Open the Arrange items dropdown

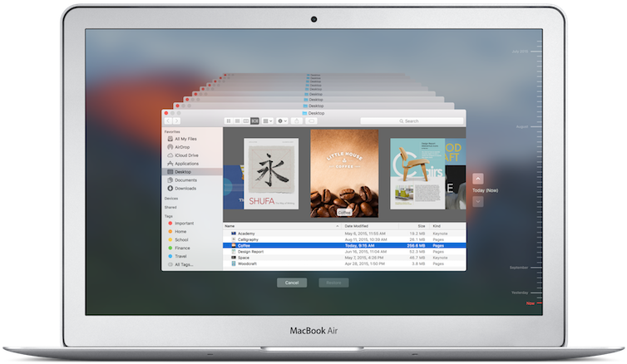coord(268,121)
